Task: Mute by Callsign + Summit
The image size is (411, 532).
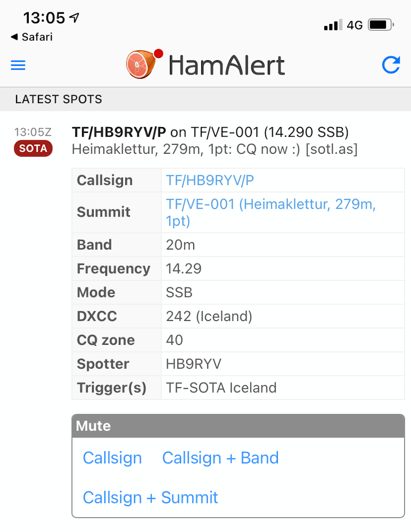Action: [x=150, y=498]
